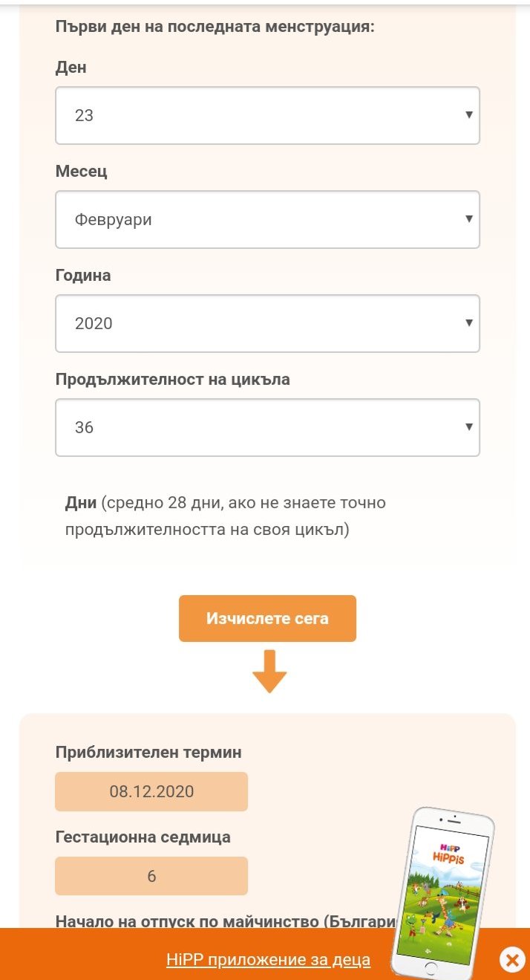The image size is (530, 980).
Task: Close the HiPP app banner
Action: [x=511, y=960]
